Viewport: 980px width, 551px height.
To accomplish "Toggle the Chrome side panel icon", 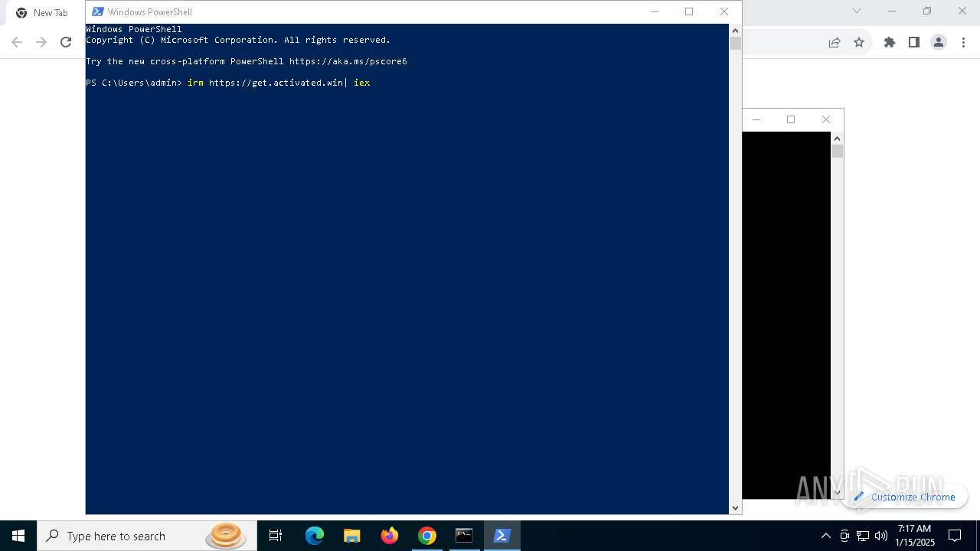I will 914,42.
